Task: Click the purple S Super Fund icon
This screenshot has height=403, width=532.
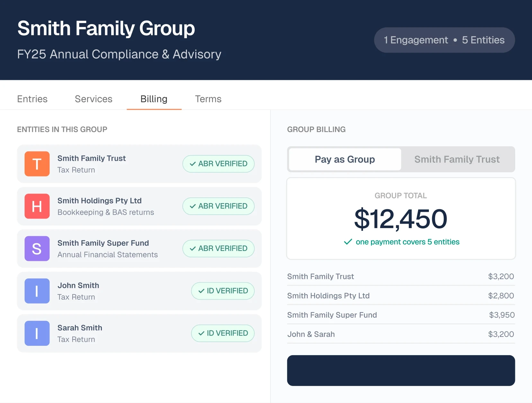Action: pyautogui.click(x=37, y=249)
